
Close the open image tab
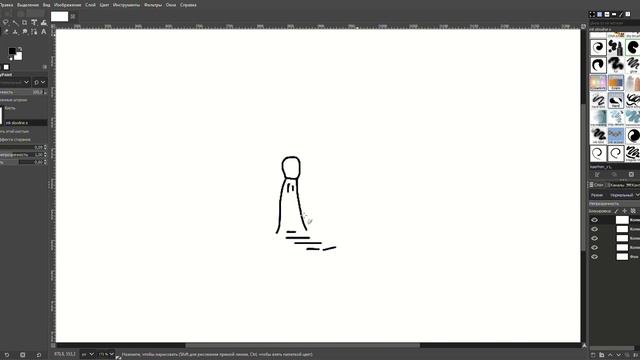73,16
